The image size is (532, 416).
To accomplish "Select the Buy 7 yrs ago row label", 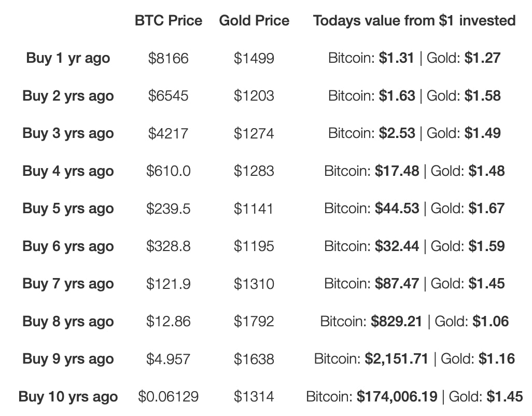I will 68,284.
